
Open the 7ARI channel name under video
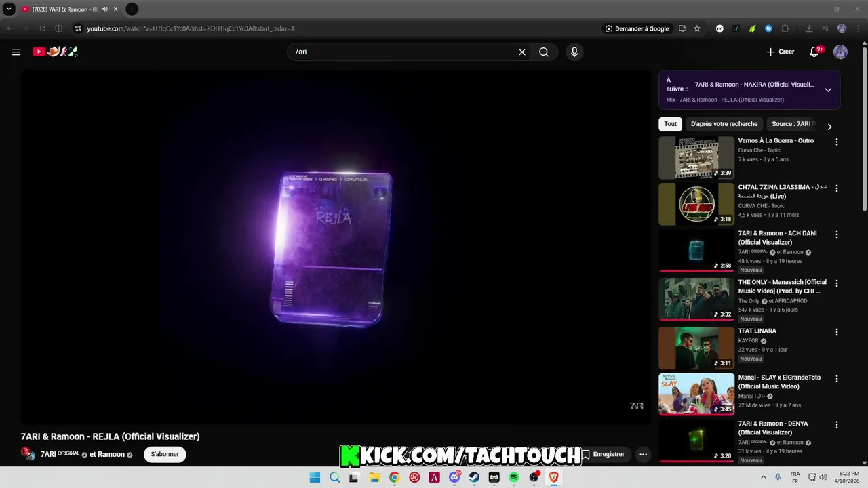point(60,454)
